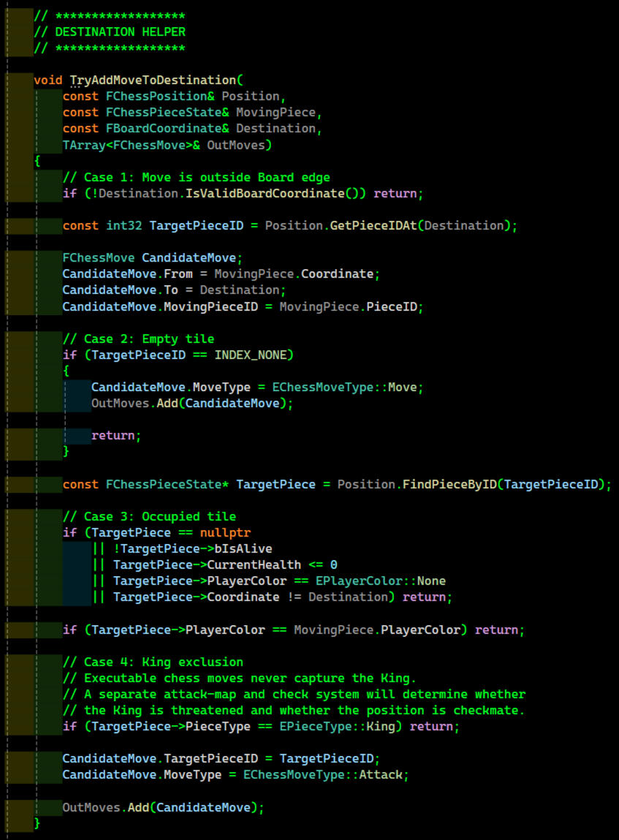
Task: Click the 'A separate attack-map and check system' comment
Action: point(294,695)
